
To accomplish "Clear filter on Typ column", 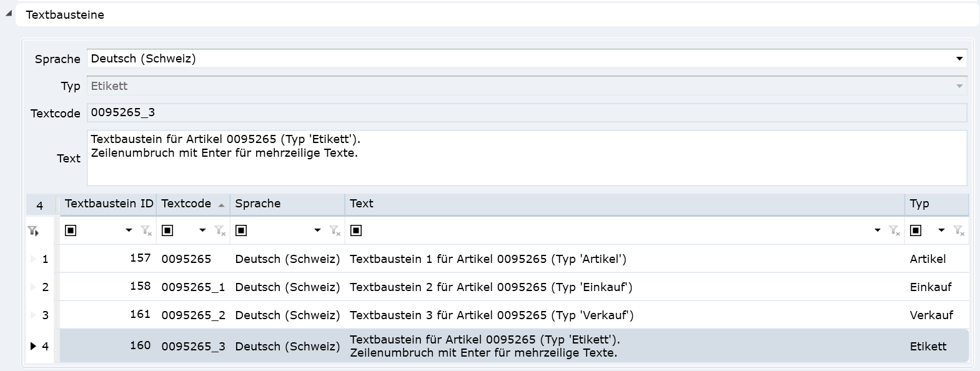I will (x=959, y=231).
